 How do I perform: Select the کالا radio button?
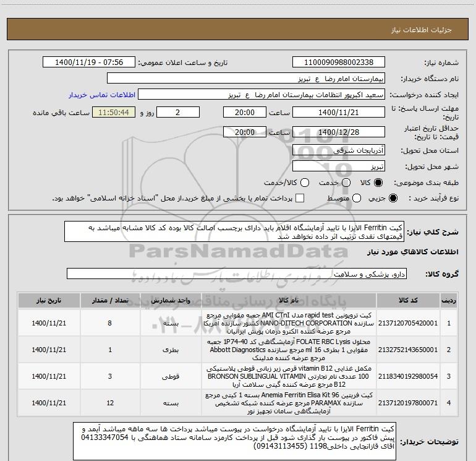378,183
